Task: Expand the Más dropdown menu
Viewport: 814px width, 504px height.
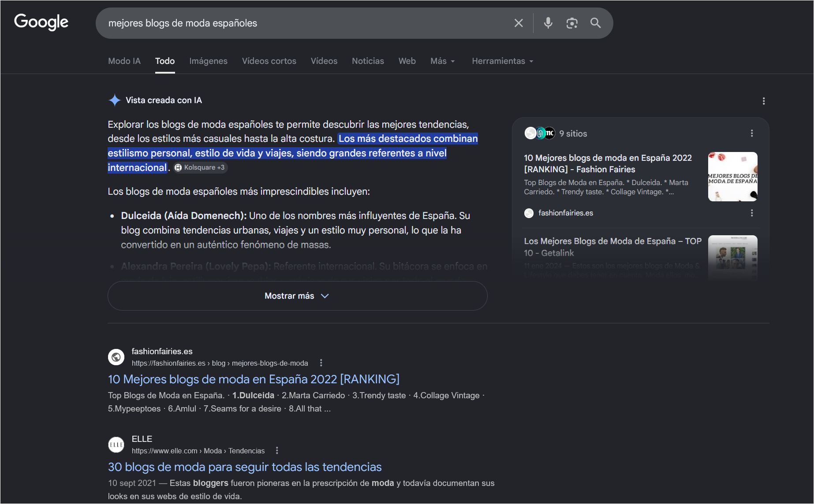Action: [x=443, y=61]
